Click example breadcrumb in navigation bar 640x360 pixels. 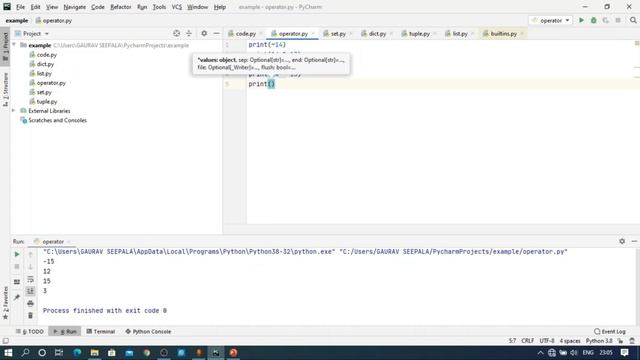(x=17, y=20)
